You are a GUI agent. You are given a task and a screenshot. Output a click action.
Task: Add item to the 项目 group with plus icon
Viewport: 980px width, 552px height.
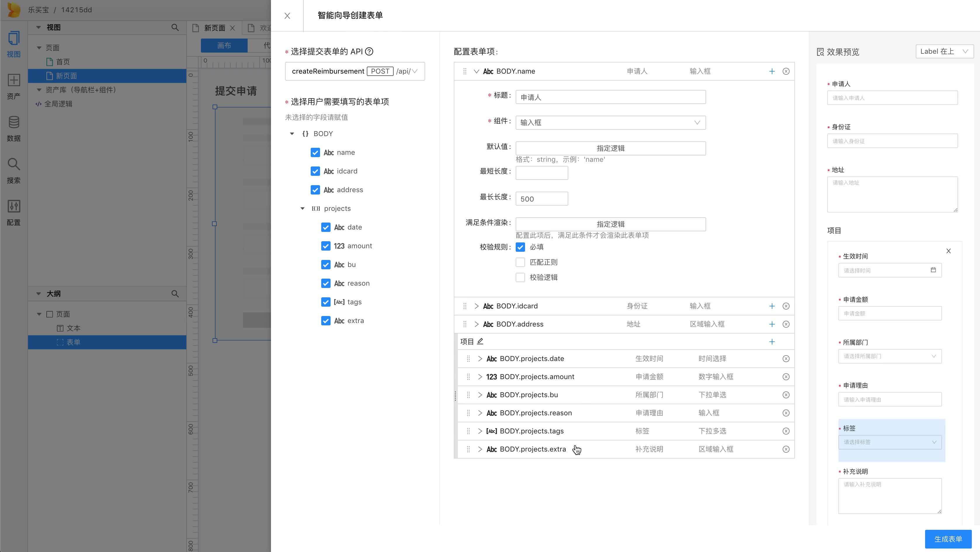pos(772,342)
